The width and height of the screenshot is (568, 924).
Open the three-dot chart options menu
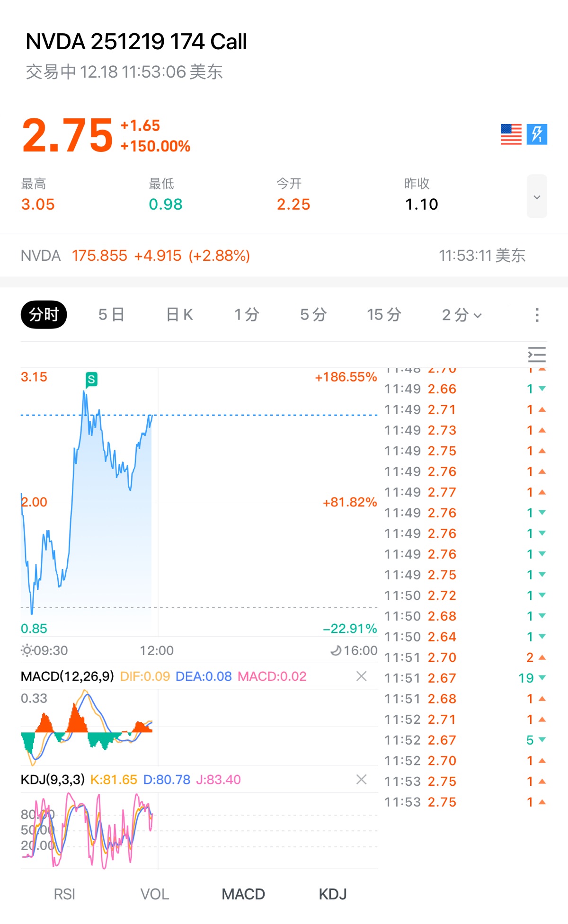click(537, 315)
